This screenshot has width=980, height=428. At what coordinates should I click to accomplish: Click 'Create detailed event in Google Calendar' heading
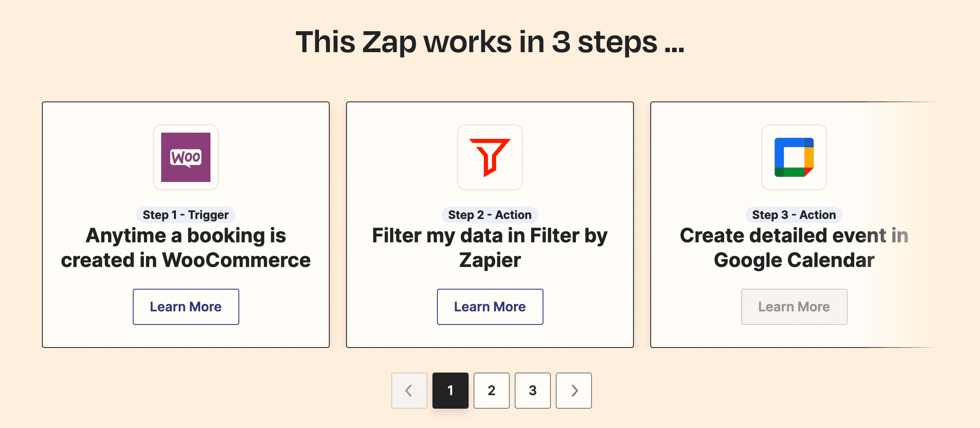[x=794, y=248]
